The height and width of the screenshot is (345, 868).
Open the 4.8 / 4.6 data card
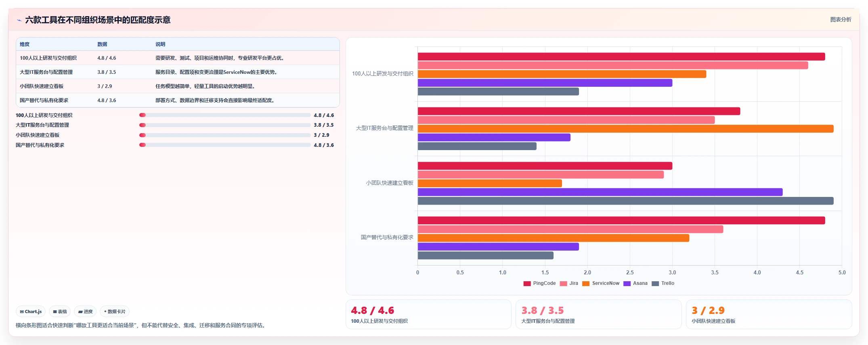[x=428, y=314]
